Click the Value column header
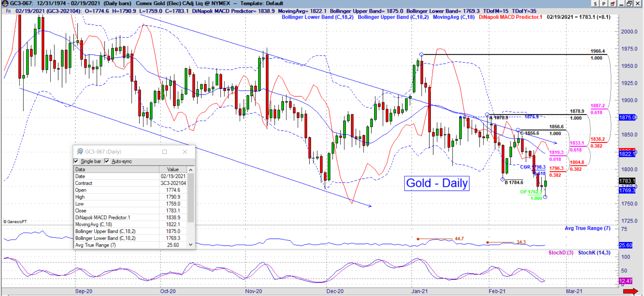Viewport: 644px width, 296px height. (x=173, y=169)
